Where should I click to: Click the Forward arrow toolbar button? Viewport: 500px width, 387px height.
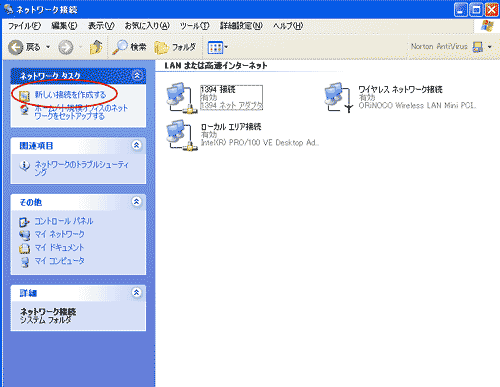click(66, 47)
